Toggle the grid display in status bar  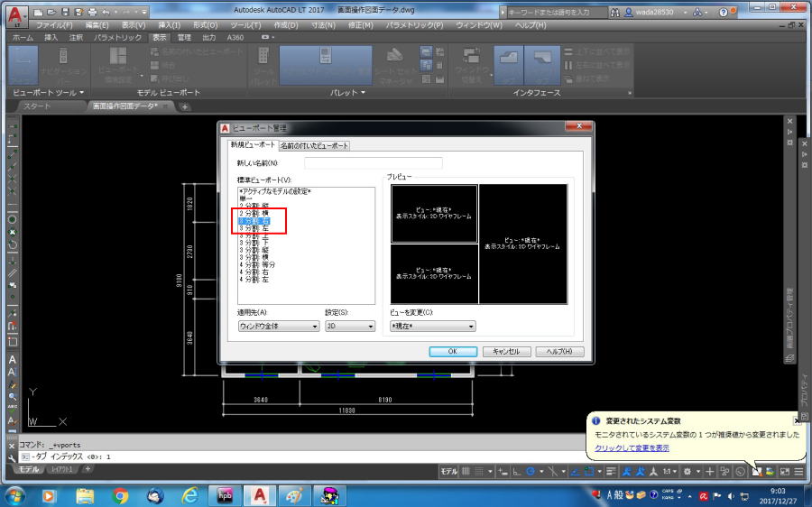(466, 471)
